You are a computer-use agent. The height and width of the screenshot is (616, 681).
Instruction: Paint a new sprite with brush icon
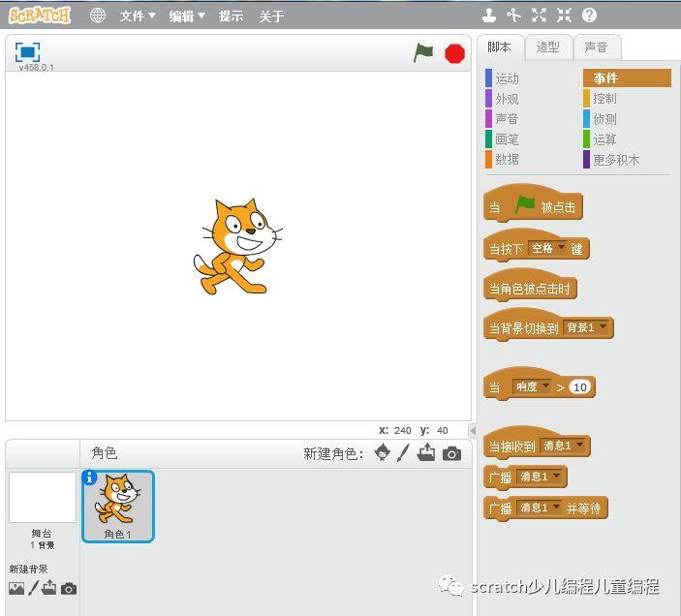[403, 452]
